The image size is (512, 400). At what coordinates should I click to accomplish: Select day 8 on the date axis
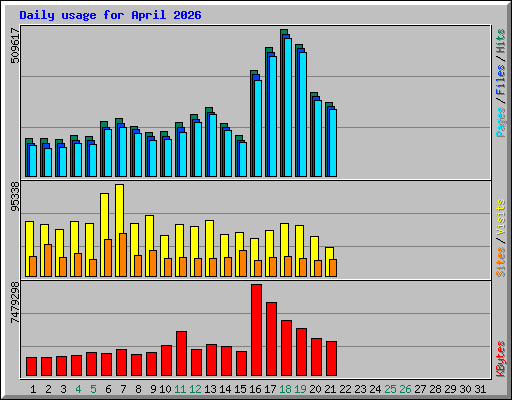pos(138,389)
